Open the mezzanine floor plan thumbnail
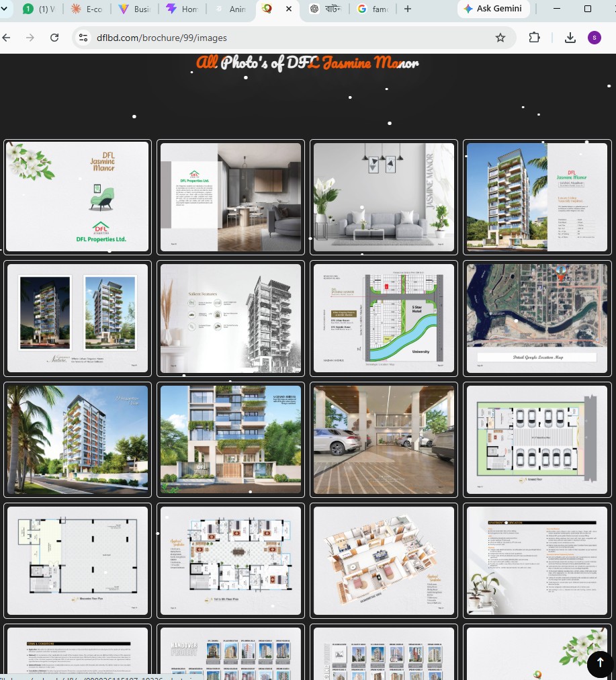The width and height of the screenshot is (616, 680). pos(78,561)
